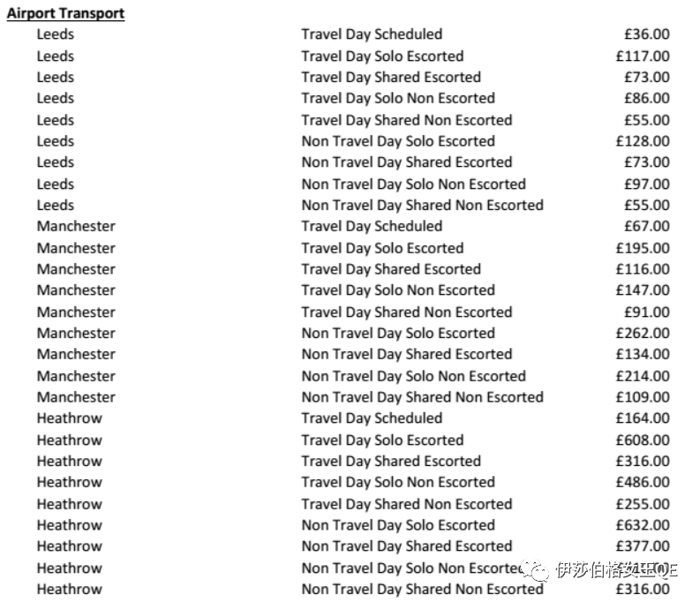
Task: Select the £147.00 price
Action: [643, 290]
